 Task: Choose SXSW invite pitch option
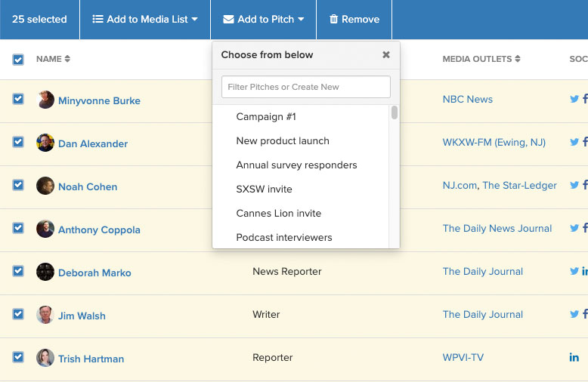[x=264, y=189]
